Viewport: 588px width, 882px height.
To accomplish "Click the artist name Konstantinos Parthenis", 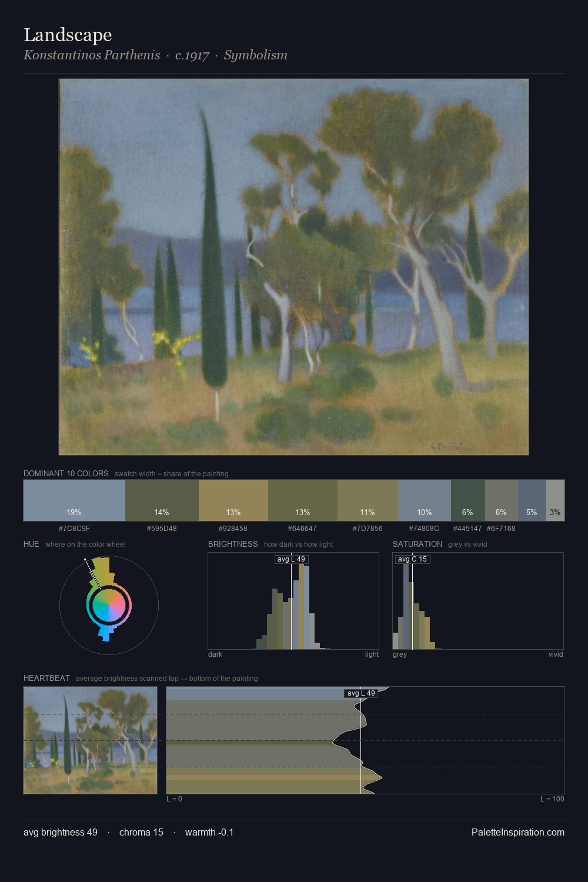I will [92, 55].
